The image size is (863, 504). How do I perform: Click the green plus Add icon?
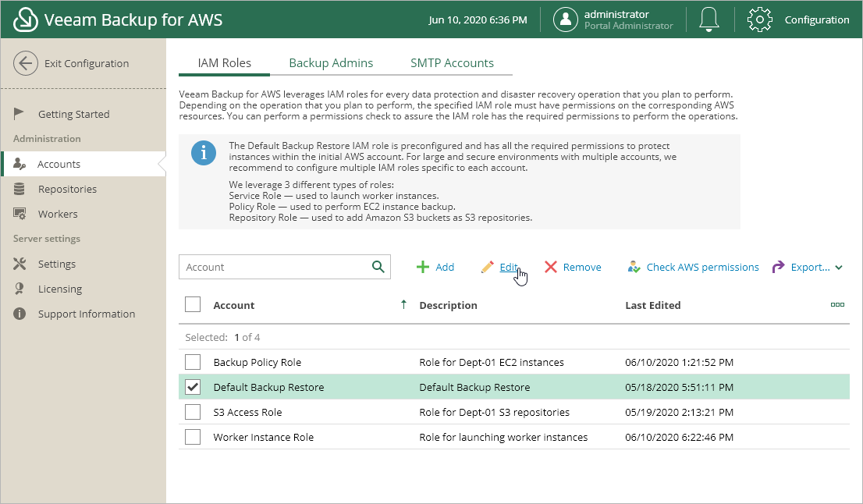423,267
